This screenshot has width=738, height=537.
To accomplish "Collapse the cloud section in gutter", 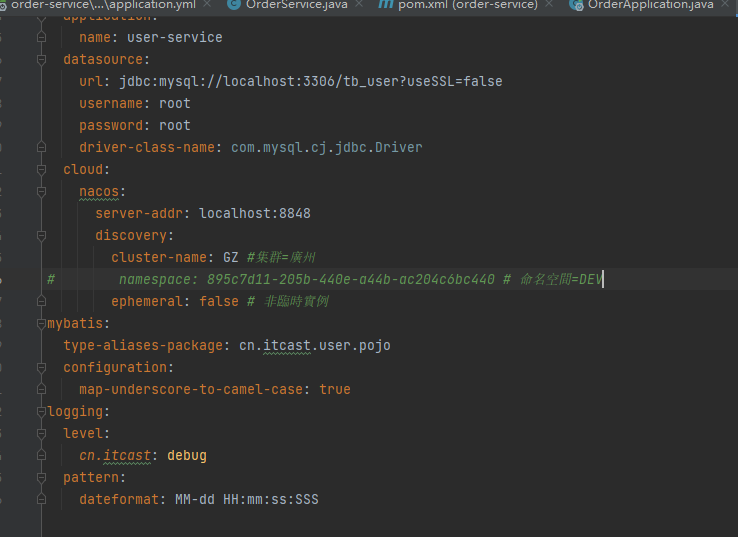I will click(41, 169).
